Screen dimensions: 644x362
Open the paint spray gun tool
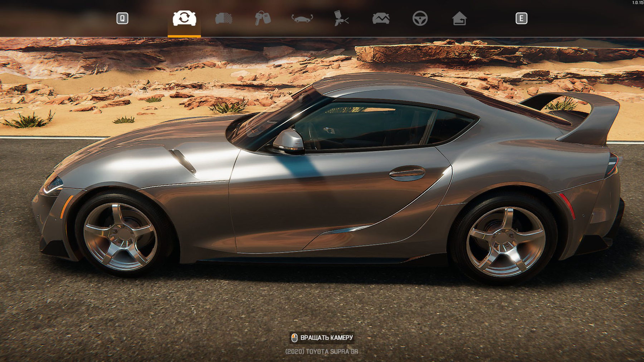tap(341, 18)
